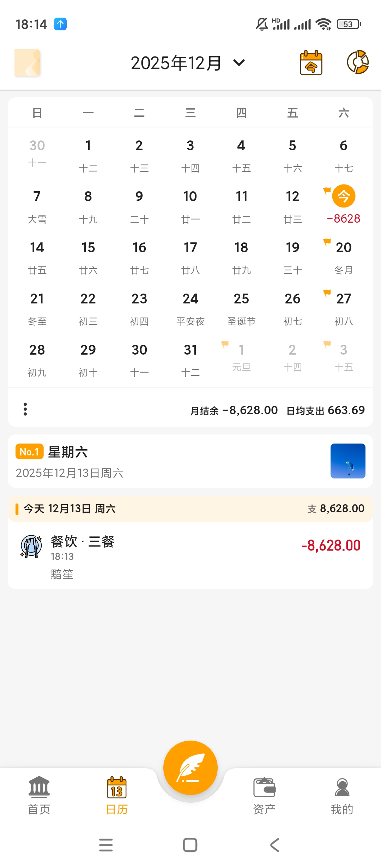Tap the orange quill add-record button
This screenshot has width=381, height=868.
pyautogui.click(x=190, y=767)
